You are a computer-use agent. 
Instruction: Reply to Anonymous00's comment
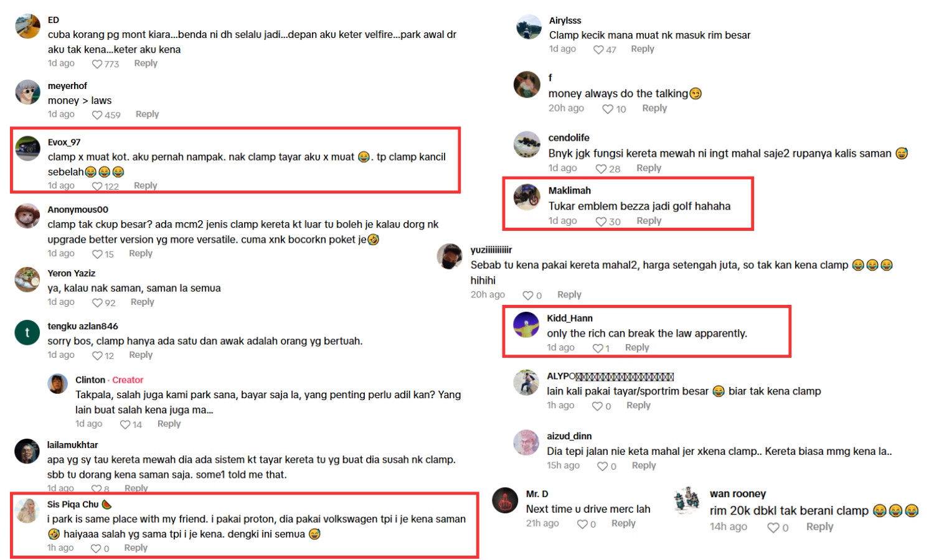point(141,253)
